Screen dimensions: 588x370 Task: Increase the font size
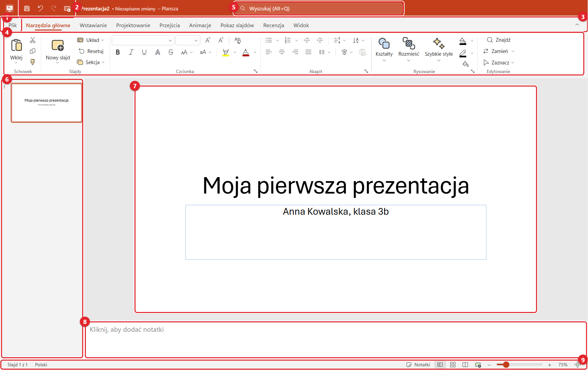pos(208,40)
